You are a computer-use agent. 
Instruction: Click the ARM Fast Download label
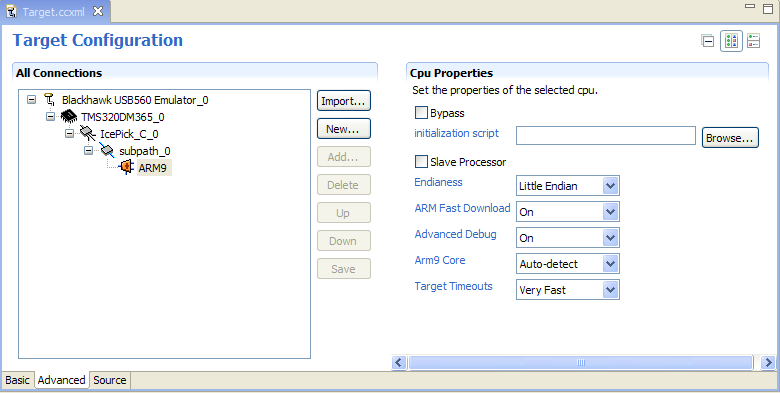463,208
